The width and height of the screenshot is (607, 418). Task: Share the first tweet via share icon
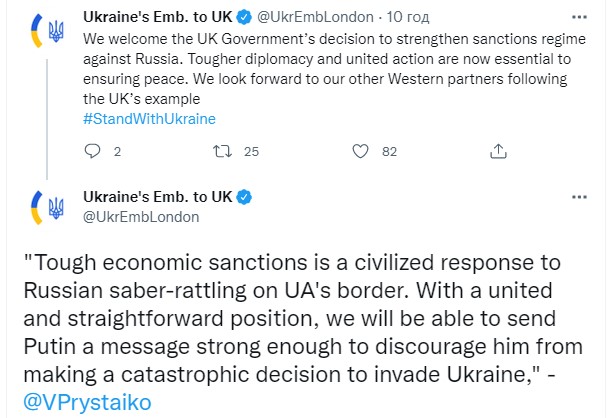click(498, 151)
